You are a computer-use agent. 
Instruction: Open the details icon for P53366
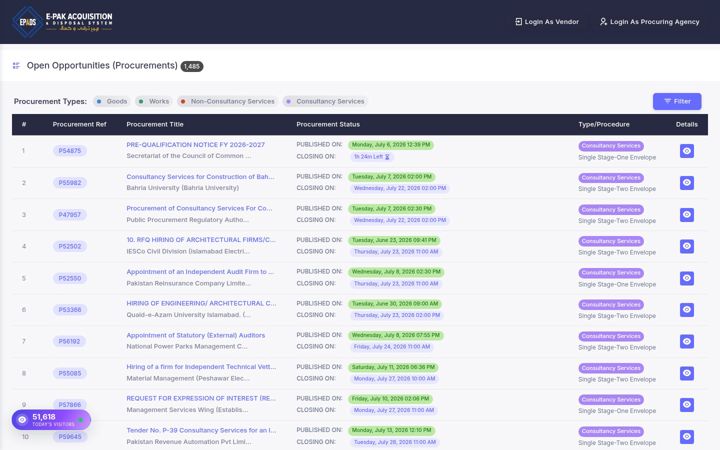tap(686, 309)
